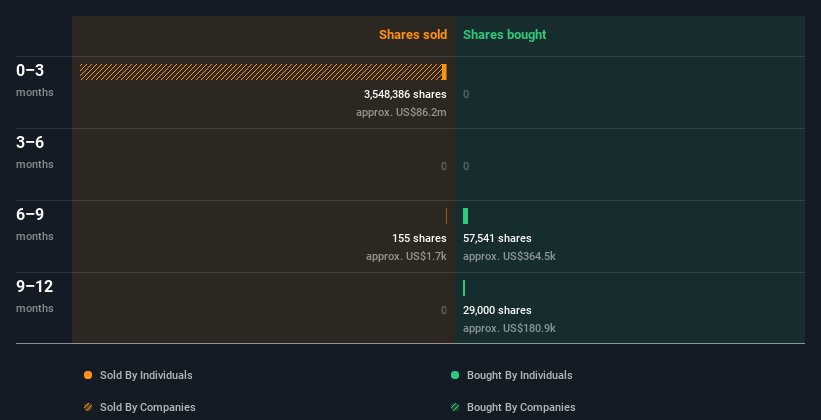Click the solid orange individuals segment in 0–3 months

[x=444, y=72]
